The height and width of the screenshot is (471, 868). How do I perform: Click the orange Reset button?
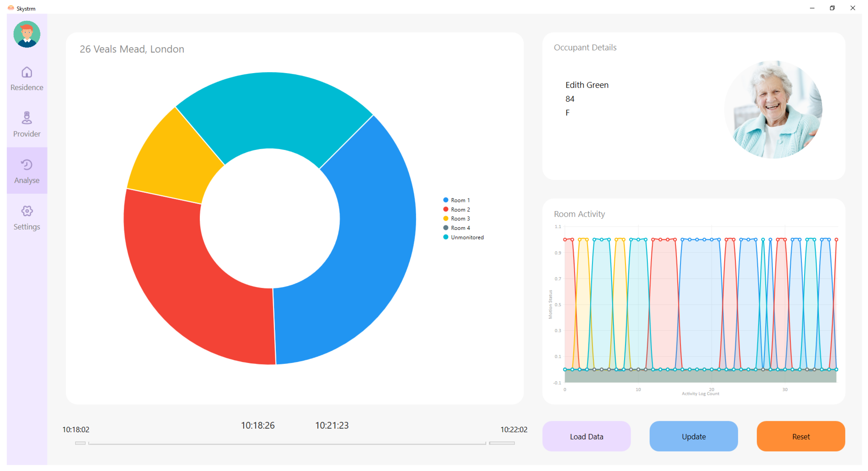(801, 437)
